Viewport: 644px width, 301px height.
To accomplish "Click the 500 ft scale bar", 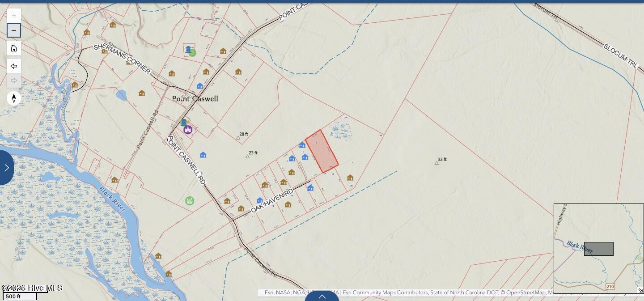I will click(x=20, y=296).
